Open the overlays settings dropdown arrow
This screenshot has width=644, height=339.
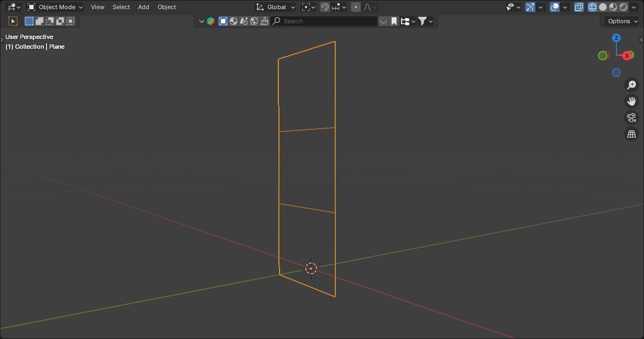point(565,7)
